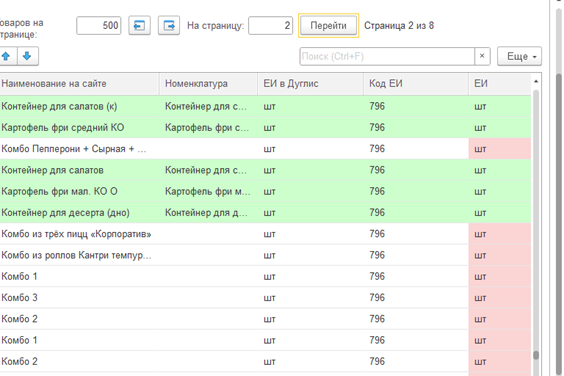The height and width of the screenshot is (376, 564).
Task: Select row Картофель фри средний КО
Action: coord(265,127)
